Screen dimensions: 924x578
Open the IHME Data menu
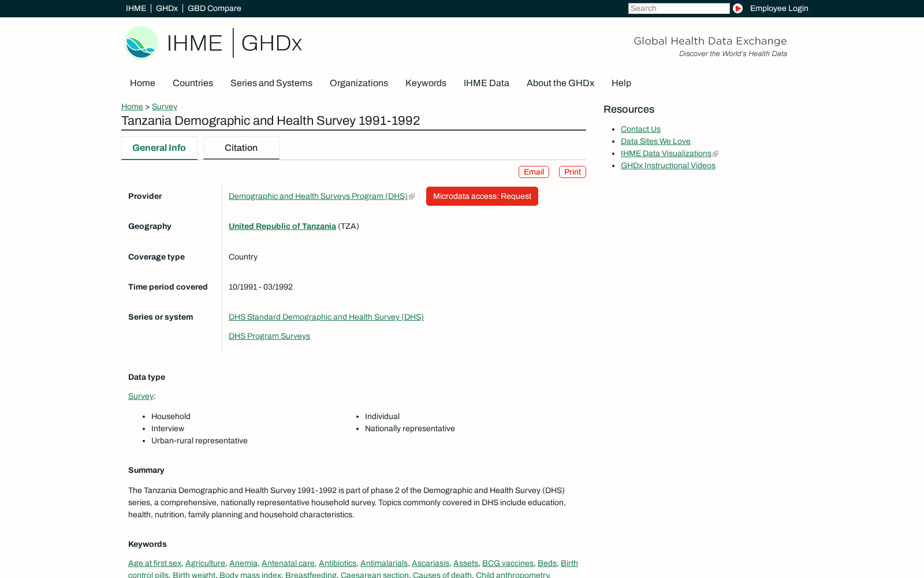point(486,83)
